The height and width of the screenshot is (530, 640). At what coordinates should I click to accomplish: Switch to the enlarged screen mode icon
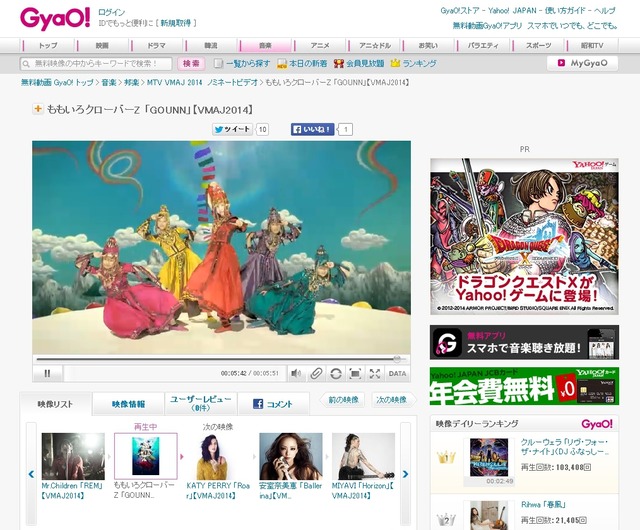point(355,374)
